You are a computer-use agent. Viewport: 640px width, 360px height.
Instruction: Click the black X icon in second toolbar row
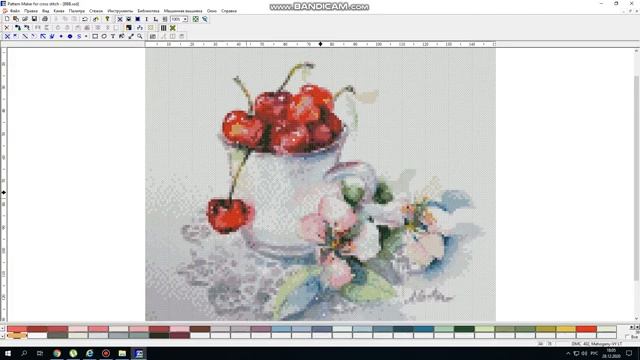(x=7, y=28)
